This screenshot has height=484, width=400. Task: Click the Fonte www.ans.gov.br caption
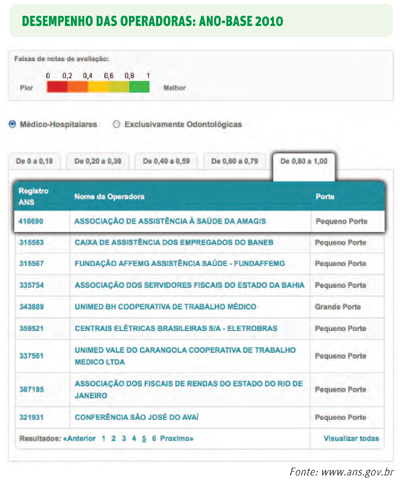342,472
